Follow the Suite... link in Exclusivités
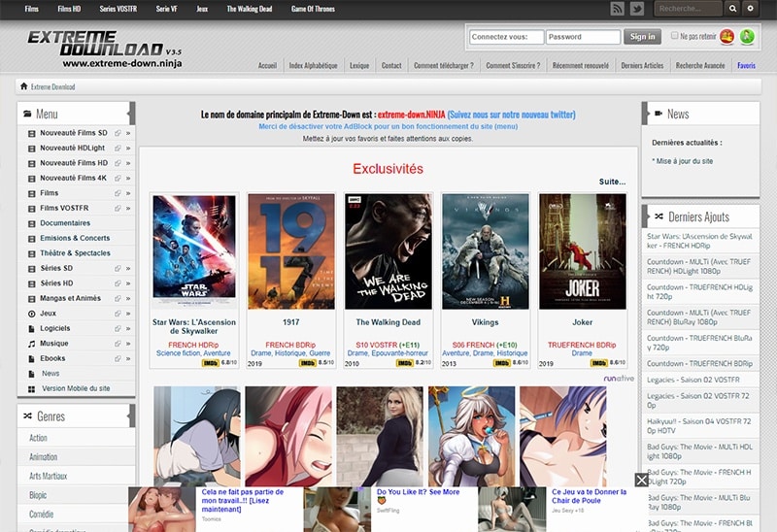 tap(612, 182)
